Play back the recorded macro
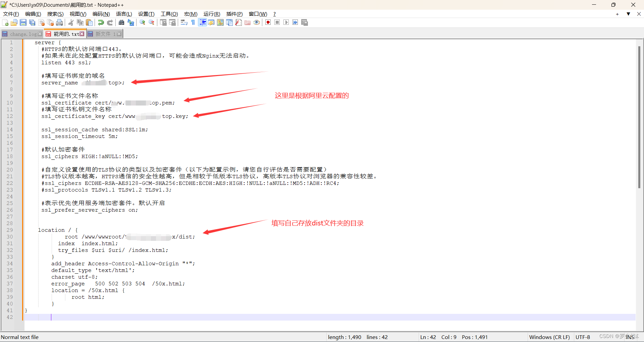 [286, 22]
